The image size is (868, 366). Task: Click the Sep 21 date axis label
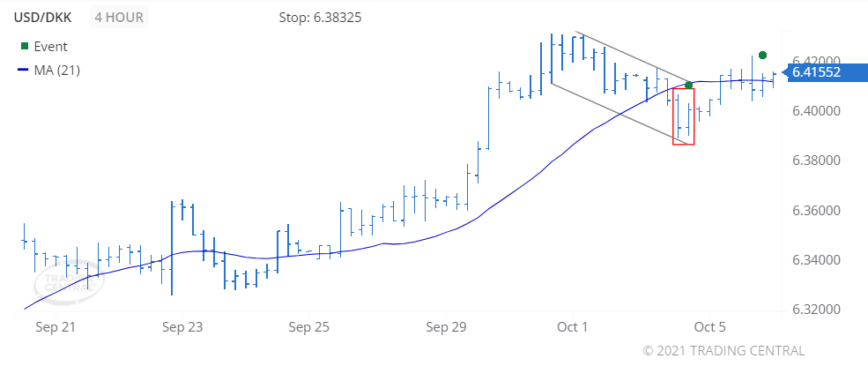coord(56,326)
